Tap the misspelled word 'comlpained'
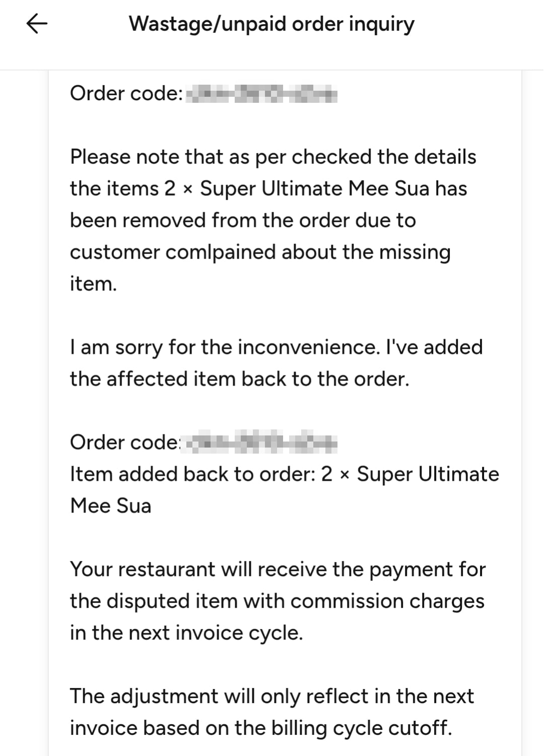 [x=220, y=252]
